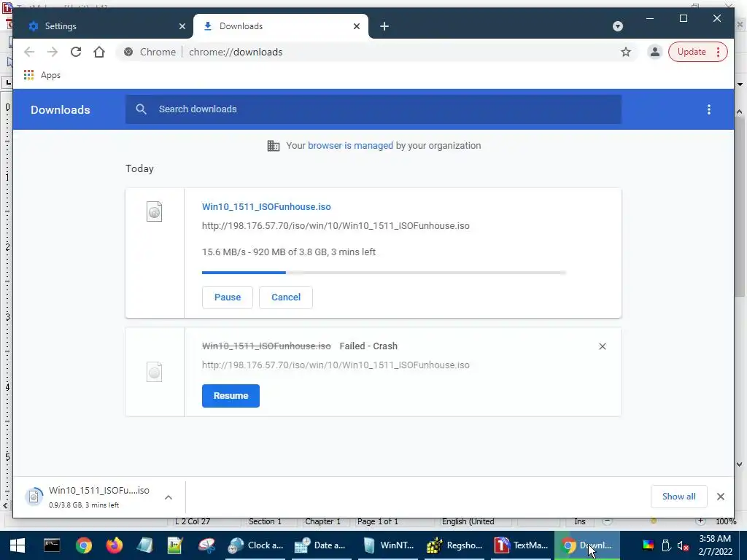The width and height of the screenshot is (747, 560).
Task: Bookmark this page with the star icon
Action: 625,52
